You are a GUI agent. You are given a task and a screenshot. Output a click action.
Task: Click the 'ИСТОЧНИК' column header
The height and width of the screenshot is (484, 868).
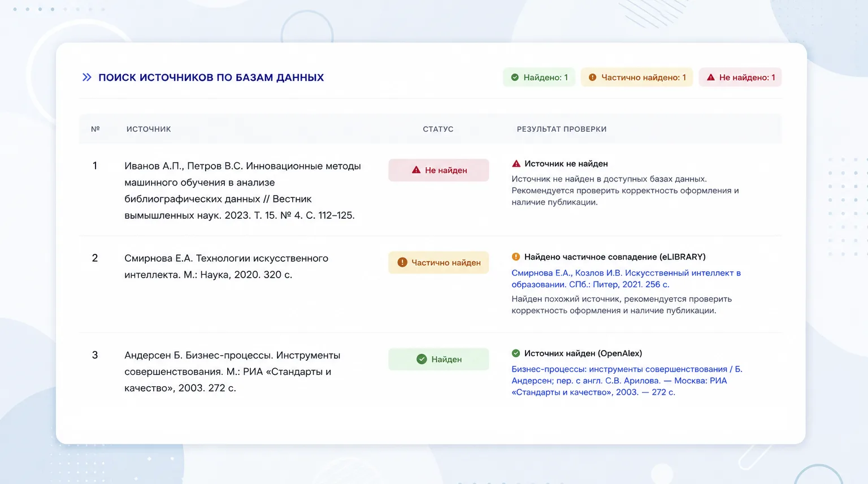point(149,129)
